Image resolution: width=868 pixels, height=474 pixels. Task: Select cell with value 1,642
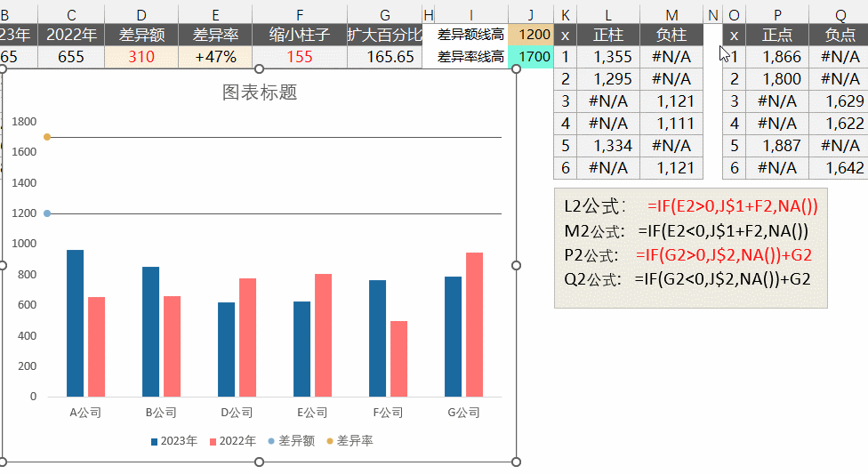point(840,168)
